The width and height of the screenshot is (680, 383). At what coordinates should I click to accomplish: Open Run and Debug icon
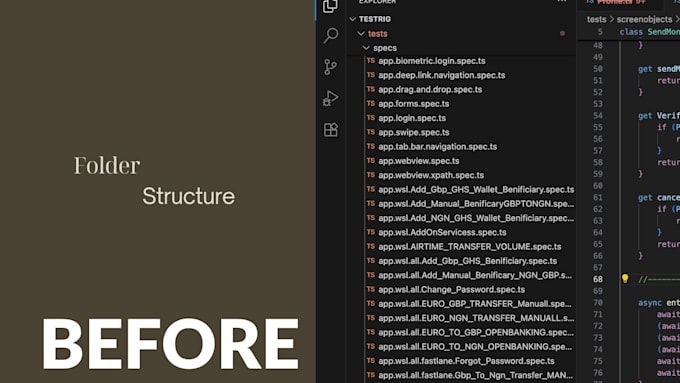[330, 98]
